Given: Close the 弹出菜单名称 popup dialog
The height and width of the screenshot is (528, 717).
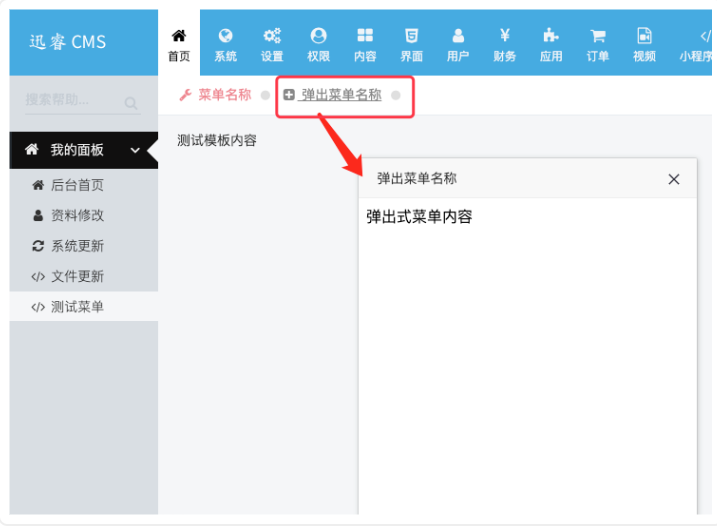Looking at the screenshot, I should (x=674, y=179).
